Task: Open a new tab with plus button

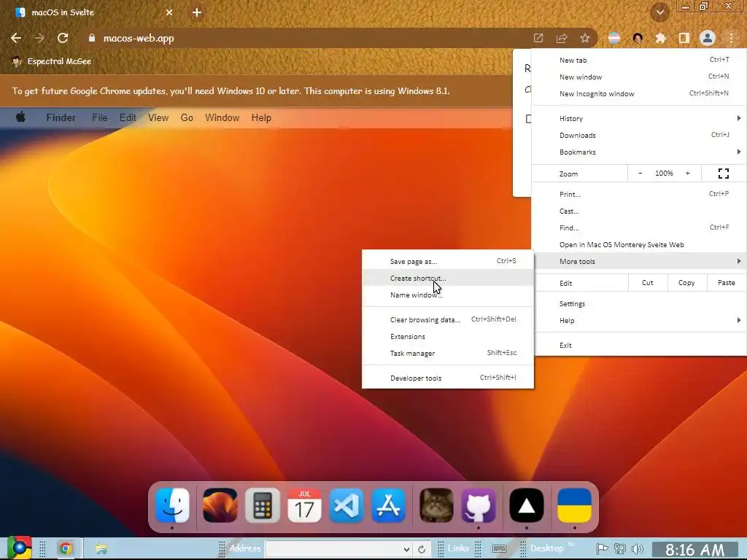Action: coord(197,12)
